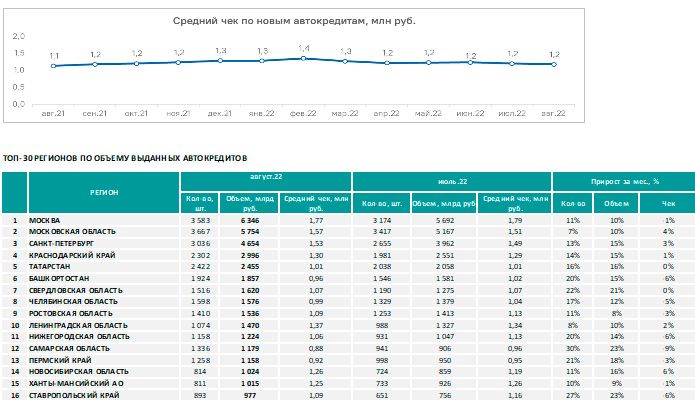Screen dimensions: 695x402
Task: Select the 'САНКТ-ПЕТЕРБУРГ' region name
Action: [x=62, y=243]
